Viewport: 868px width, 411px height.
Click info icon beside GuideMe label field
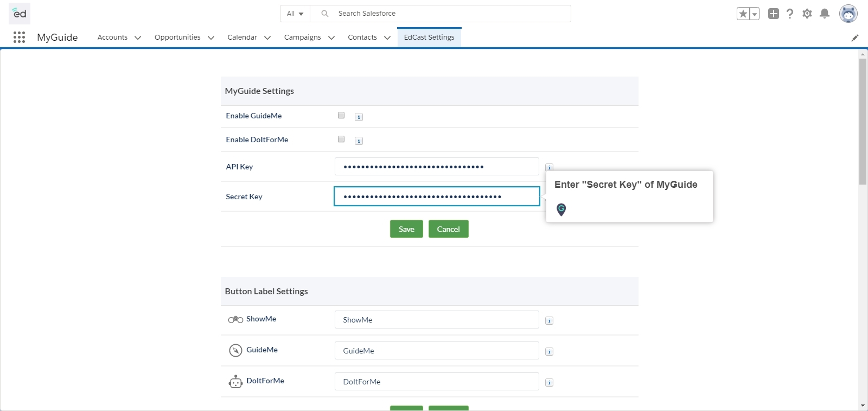(x=549, y=351)
